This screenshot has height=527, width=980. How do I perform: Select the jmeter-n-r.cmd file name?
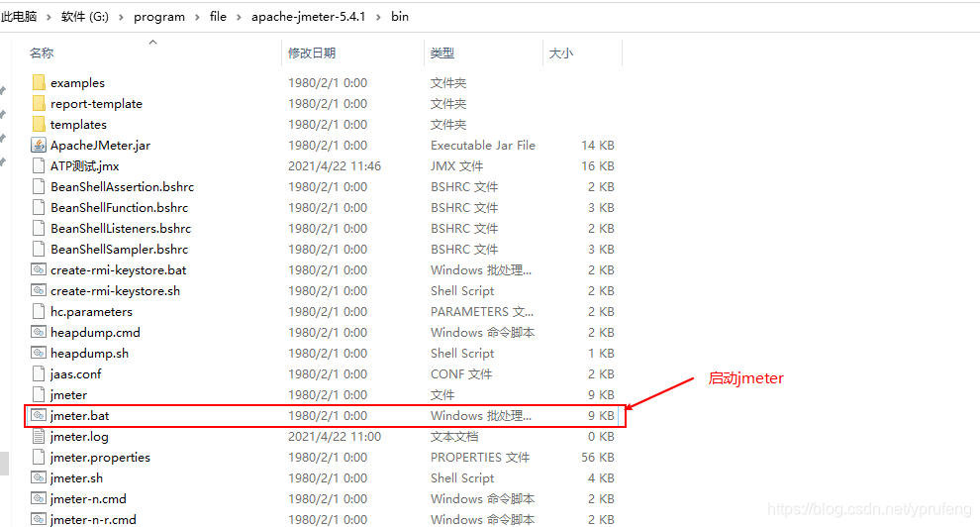[93, 519]
